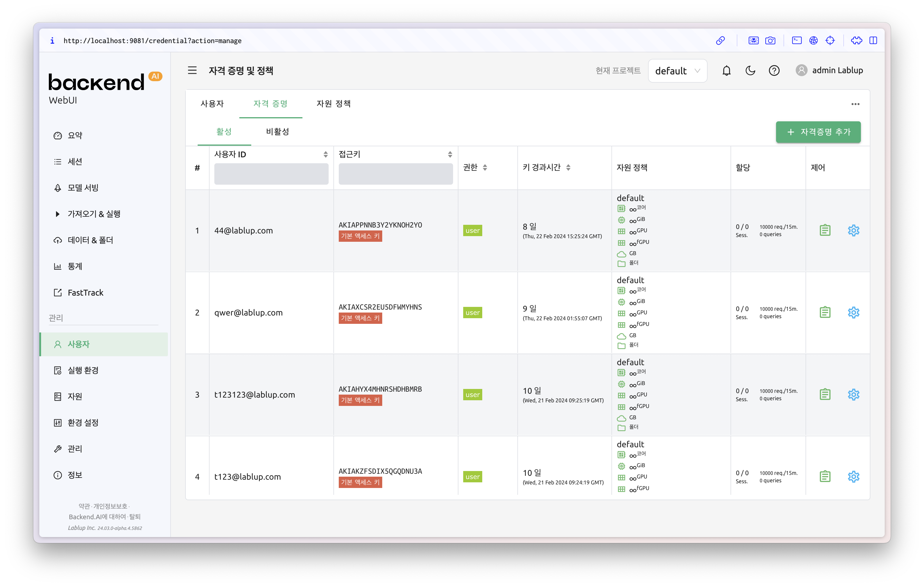Sort table by 키 경과시간 column
Viewport: 924px width, 587px height.
pos(568,167)
